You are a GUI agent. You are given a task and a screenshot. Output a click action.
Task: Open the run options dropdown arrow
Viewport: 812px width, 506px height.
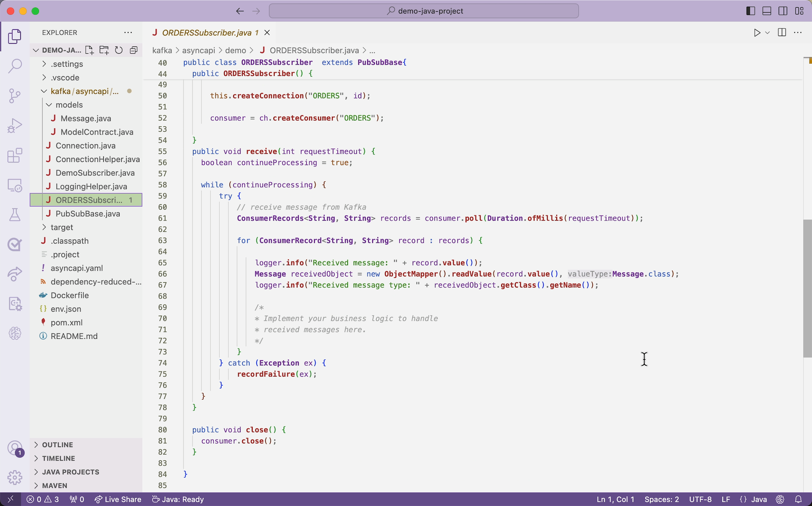pos(767,32)
